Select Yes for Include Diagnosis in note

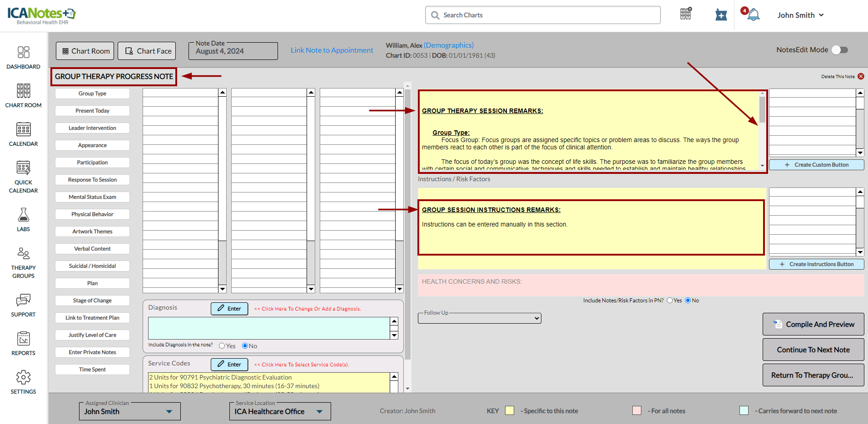[222, 346]
